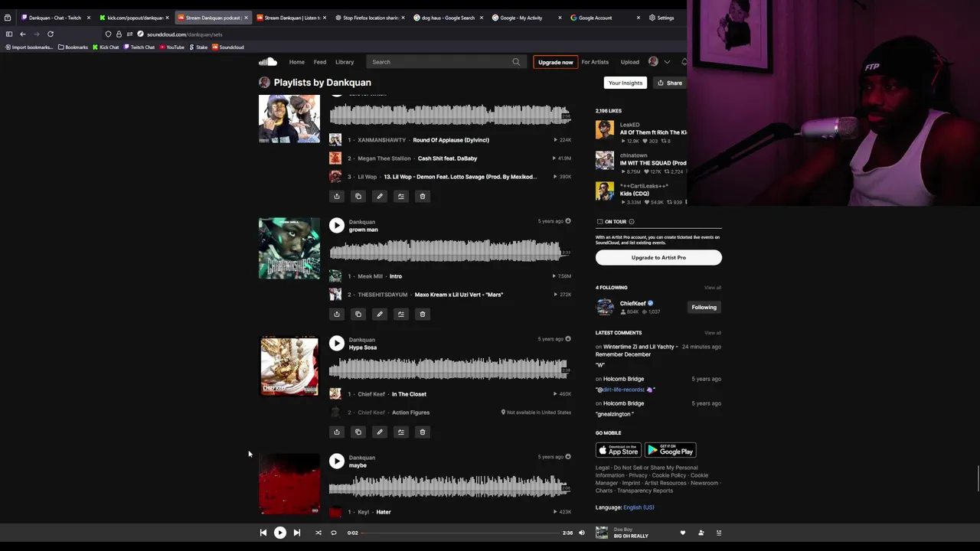The image size is (980, 551).
Task: Add 'grown man' playlist to Next up
Action: coord(401,314)
